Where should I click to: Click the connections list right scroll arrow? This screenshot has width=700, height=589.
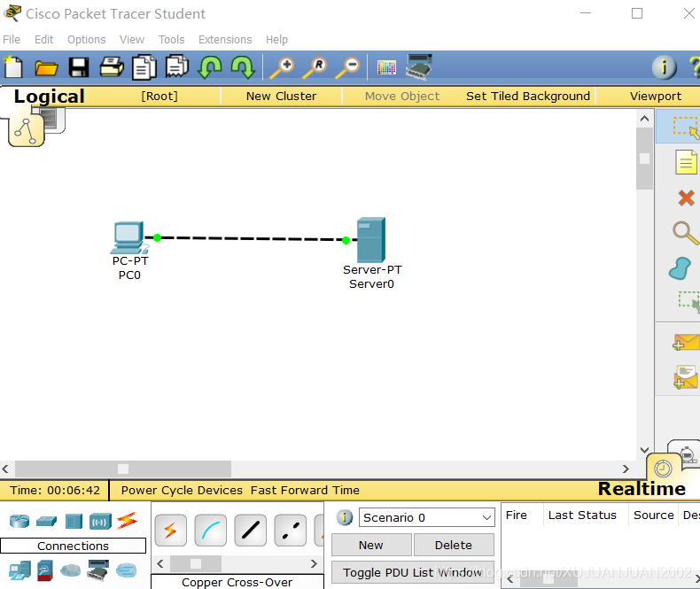tap(314, 564)
